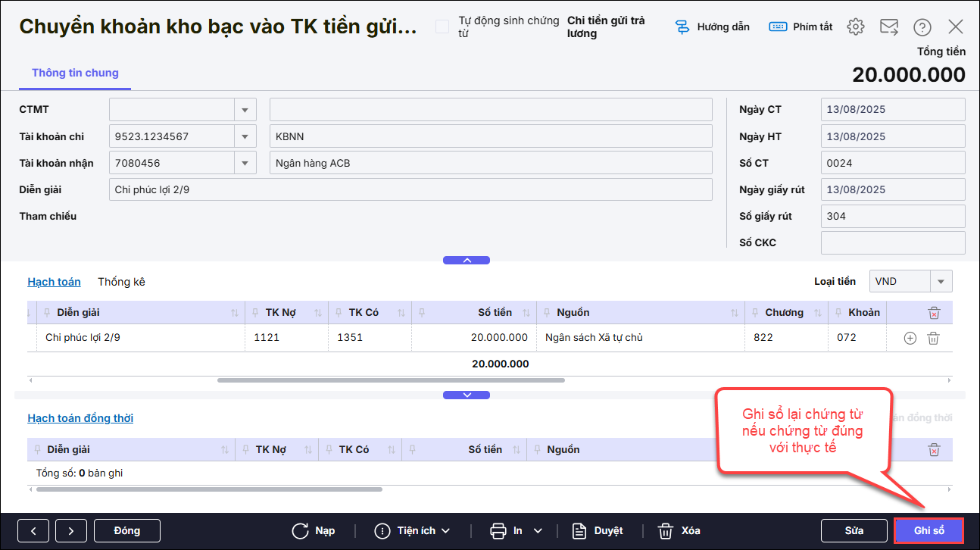The height and width of the screenshot is (550, 980).
Task: Click horizontal scrollbar of Hạch toán grid
Action: coord(391,380)
